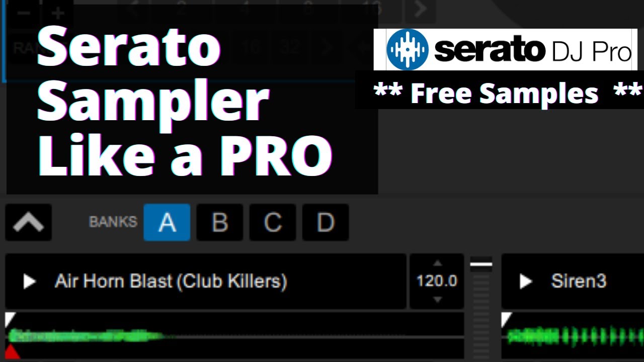Click the Siren3 sample name
Viewport: 644px width, 362px height.
click(x=579, y=281)
